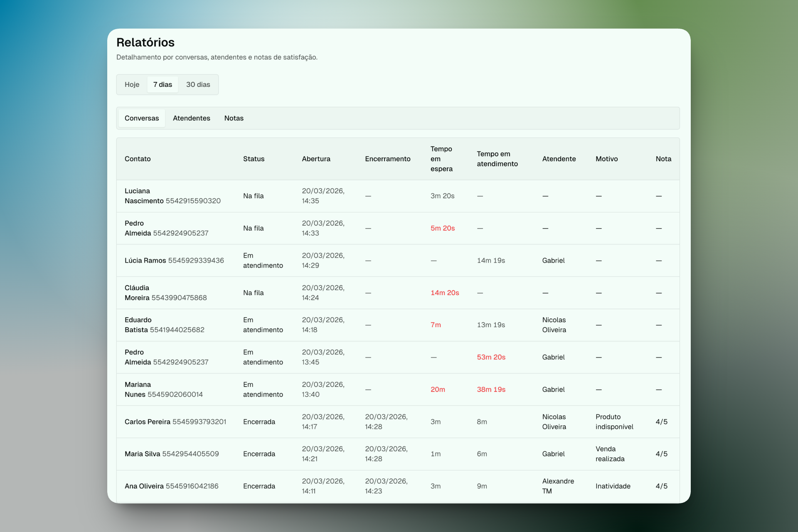This screenshot has width=798, height=532.
Task: Click Cláudia Moreira's red 14m 20s wait time
Action: coord(445,293)
